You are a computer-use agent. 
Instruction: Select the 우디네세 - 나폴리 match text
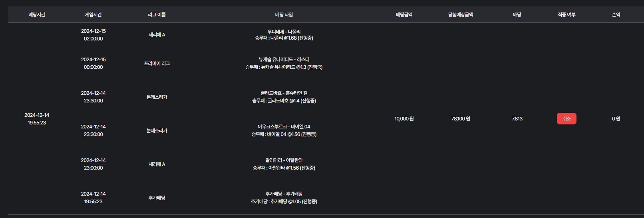click(x=284, y=32)
